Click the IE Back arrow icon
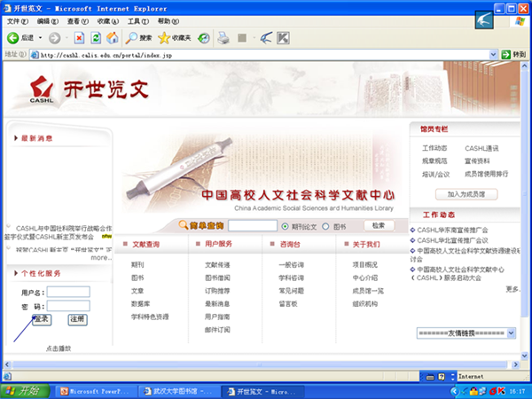 pyautogui.click(x=13, y=38)
